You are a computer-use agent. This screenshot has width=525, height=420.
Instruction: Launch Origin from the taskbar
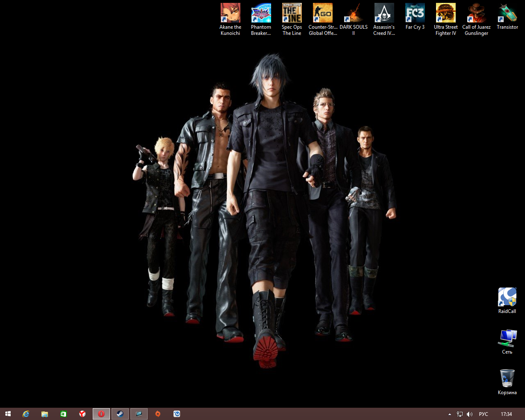point(158,414)
